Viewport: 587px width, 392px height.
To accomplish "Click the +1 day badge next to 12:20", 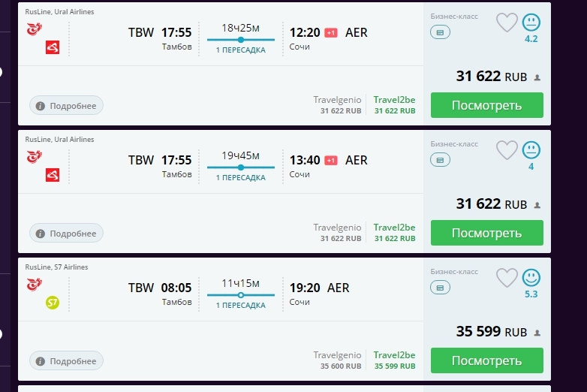I will (330, 33).
